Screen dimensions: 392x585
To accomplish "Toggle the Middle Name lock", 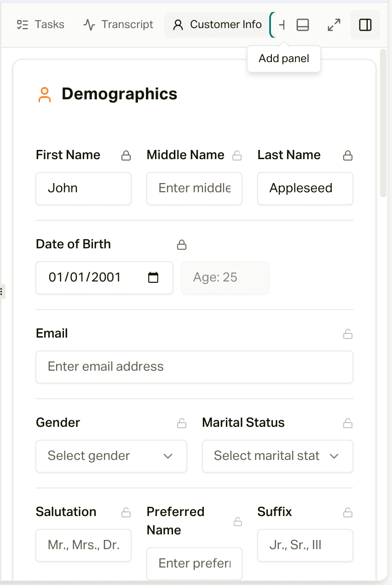I will coord(237,155).
